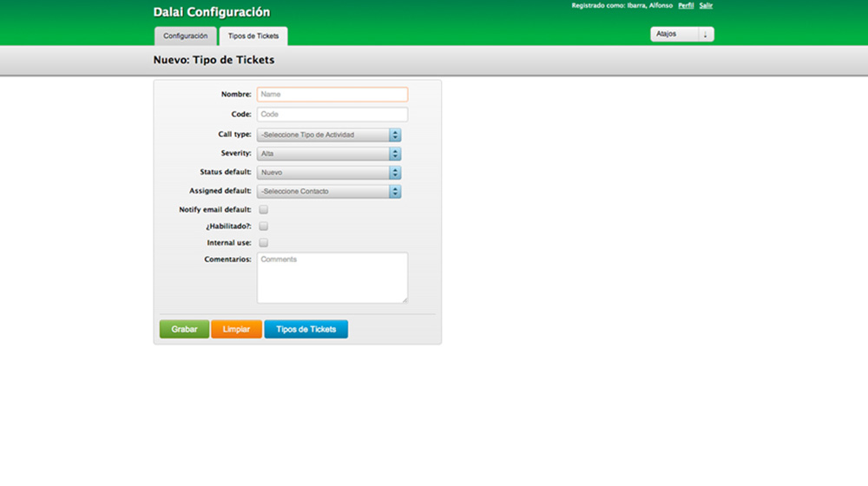The image size is (868, 486).
Task: Click inside the Comentarios text area
Action: (x=332, y=278)
